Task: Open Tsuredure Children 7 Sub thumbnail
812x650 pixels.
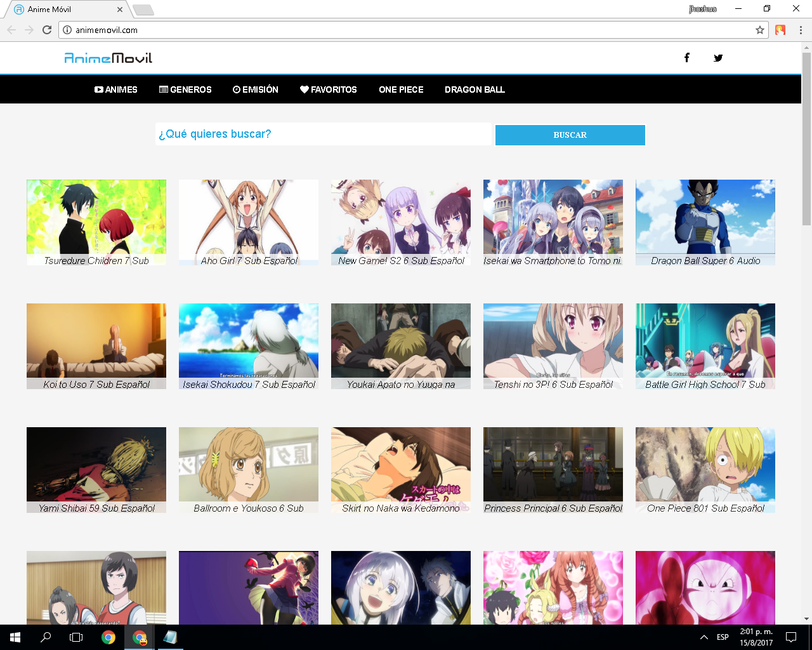Action: pos(96,222)
